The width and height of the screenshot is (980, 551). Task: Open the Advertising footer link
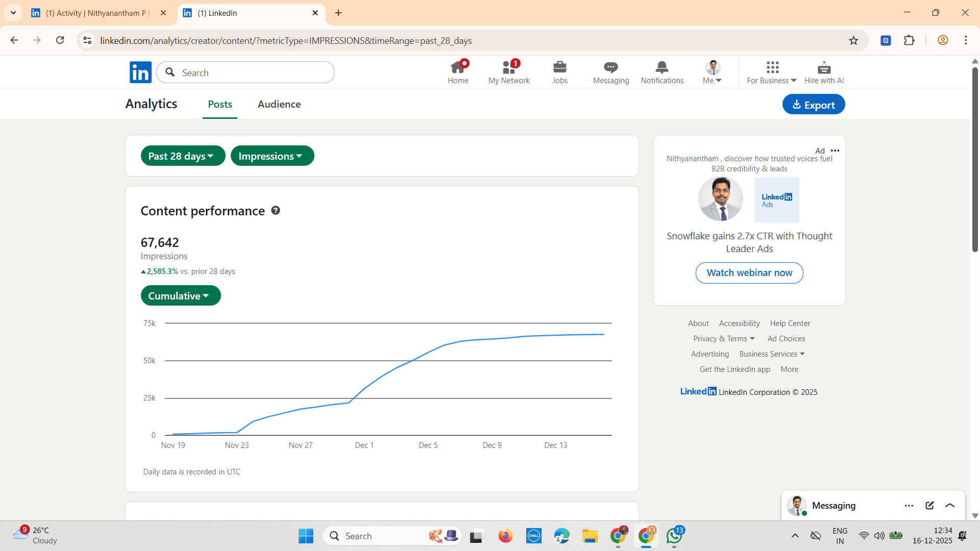[710, 354]
